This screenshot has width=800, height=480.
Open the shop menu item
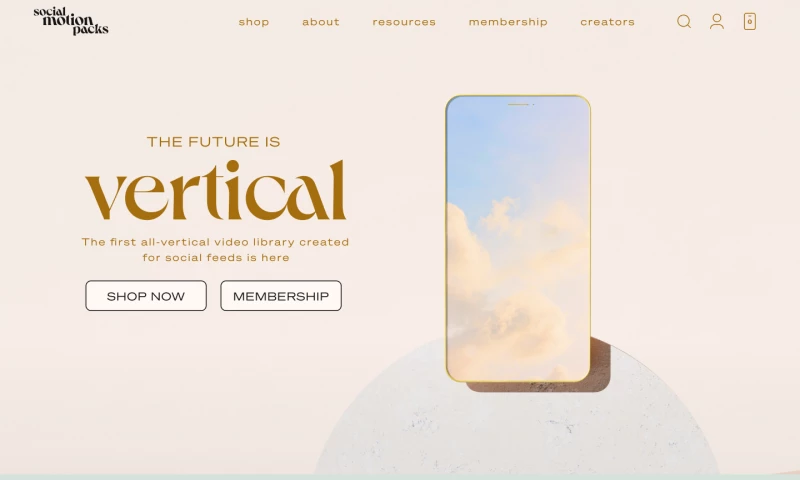click(254, 22)
